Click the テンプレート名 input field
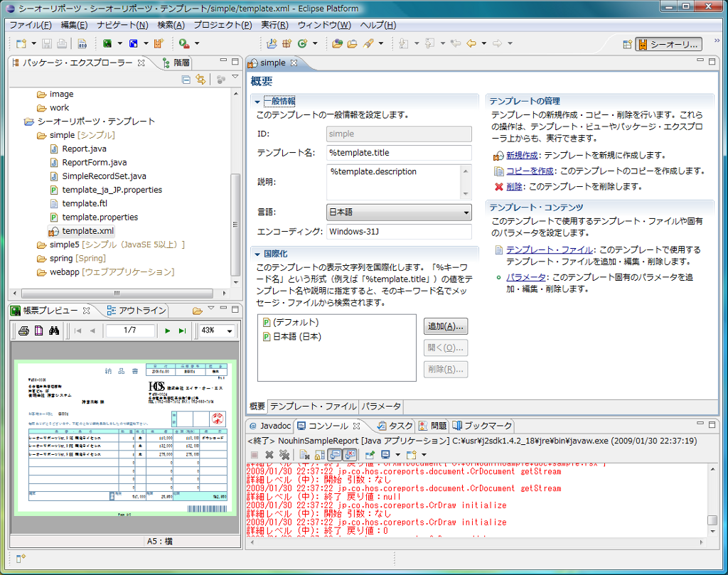This screenshot has height=575, width=728. (x=399, y=153)
